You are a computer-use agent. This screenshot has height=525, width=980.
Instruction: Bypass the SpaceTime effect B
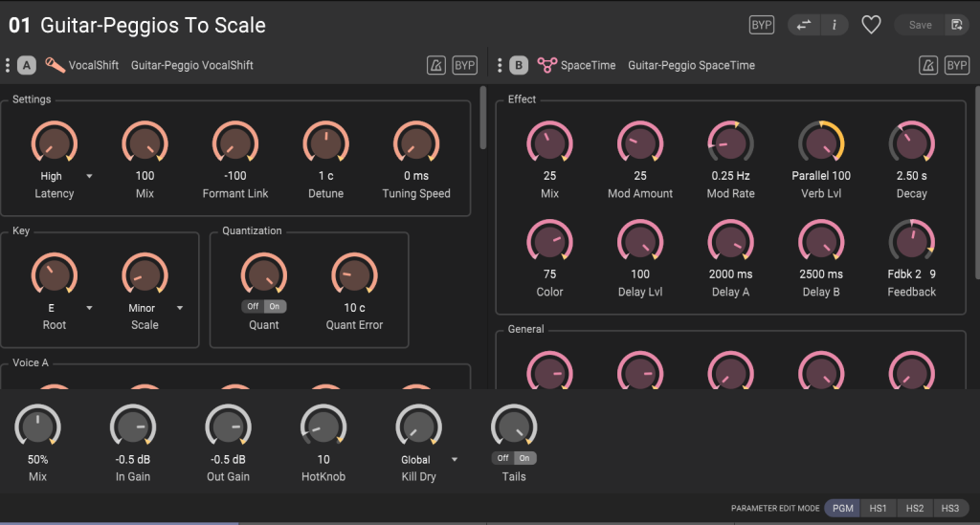coord(957,65)
